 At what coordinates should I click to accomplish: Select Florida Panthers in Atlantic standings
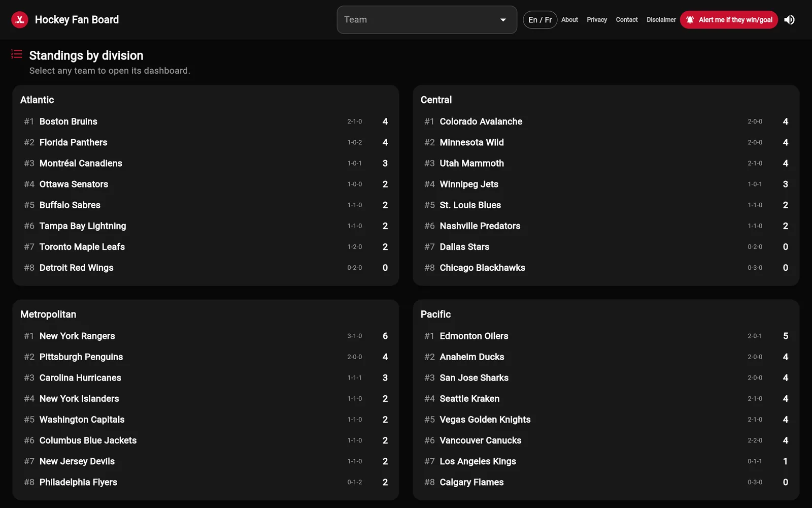[x=206, y=142]
